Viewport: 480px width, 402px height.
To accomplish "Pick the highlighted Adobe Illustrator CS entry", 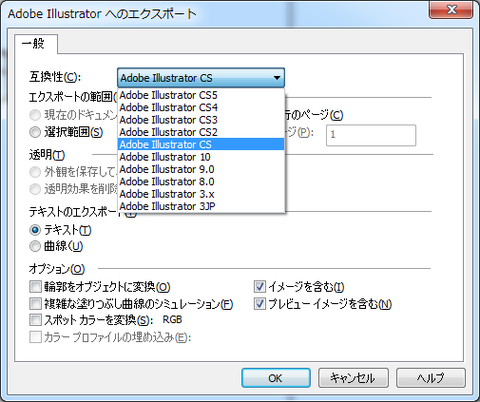I will tap(201, 145).
